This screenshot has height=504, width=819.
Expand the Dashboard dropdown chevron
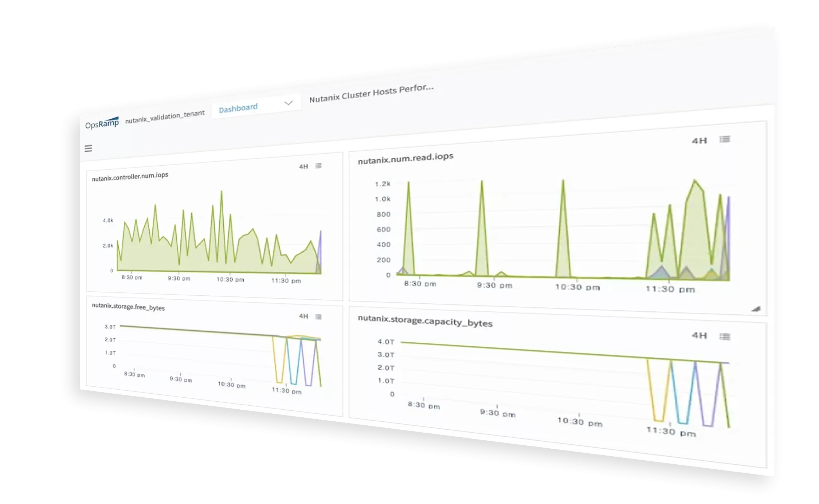pos(289,103)
